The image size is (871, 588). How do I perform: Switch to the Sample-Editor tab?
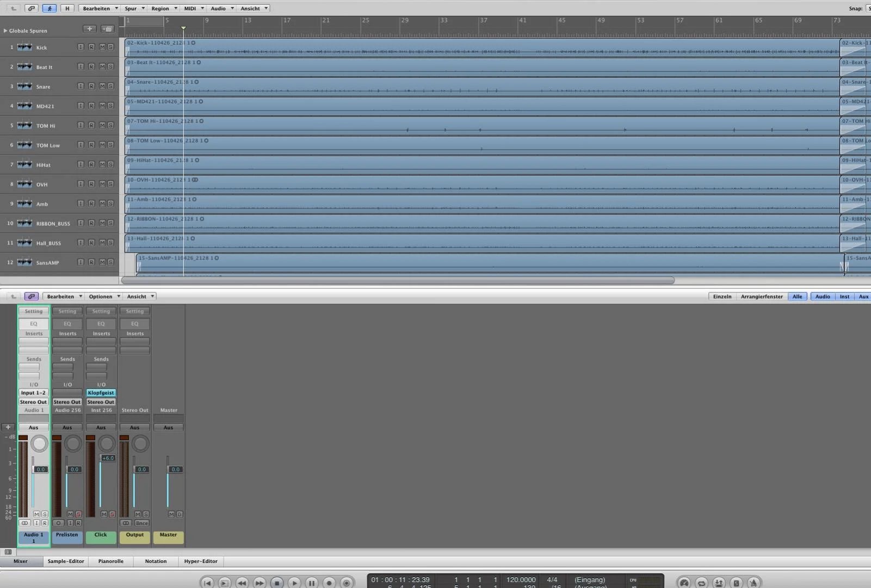click(66, 561)
